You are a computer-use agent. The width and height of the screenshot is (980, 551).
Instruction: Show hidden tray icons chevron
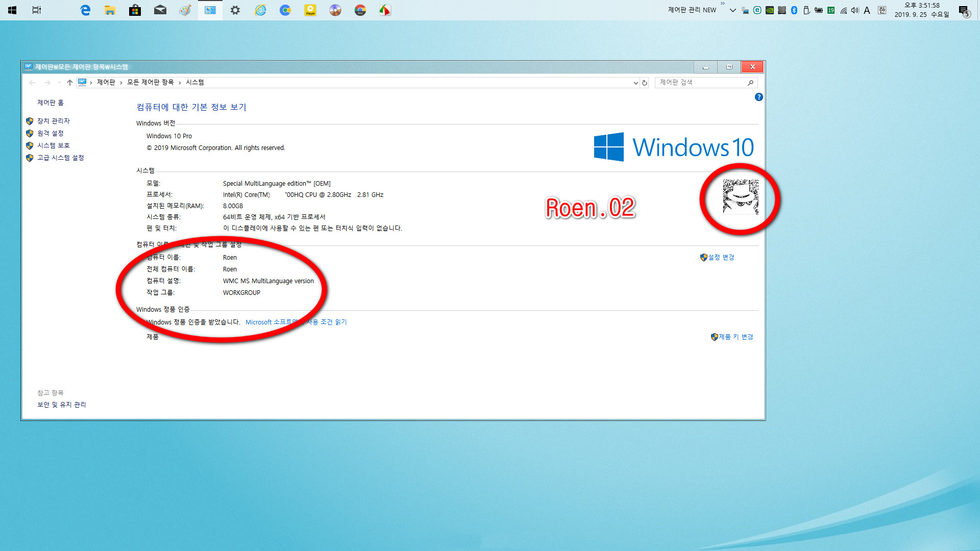(x=732, y=10)
